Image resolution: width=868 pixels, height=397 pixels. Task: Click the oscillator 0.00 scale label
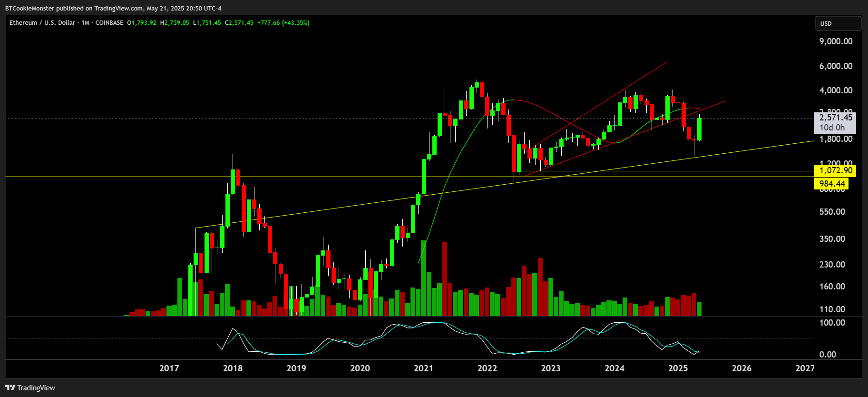click(x=828, y=355)
